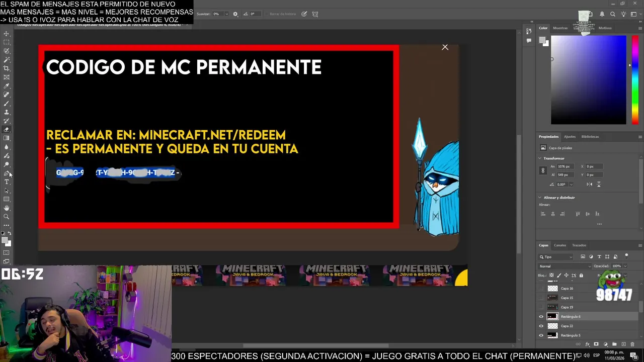Select the Path Selection tool
The height and width of the screenshot is (362, 644).
[x=7, y=191]
